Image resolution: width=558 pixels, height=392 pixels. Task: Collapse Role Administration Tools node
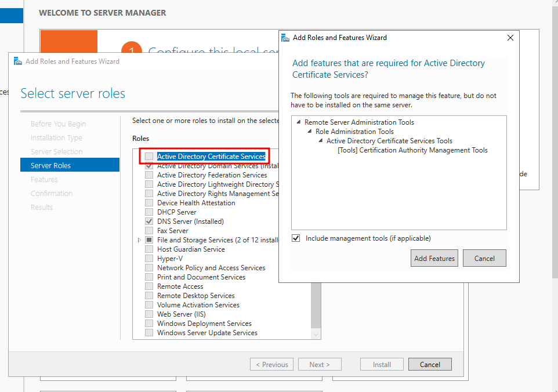point(309,131)
